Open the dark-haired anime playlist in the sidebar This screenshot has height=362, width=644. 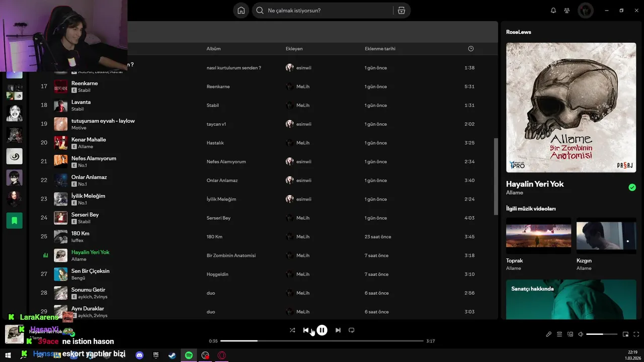coord(15,177)
